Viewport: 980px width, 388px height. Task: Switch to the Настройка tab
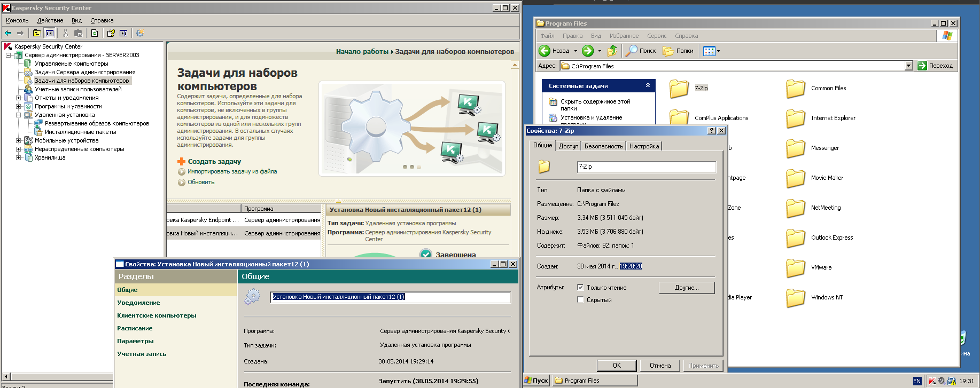coord(644,146)
